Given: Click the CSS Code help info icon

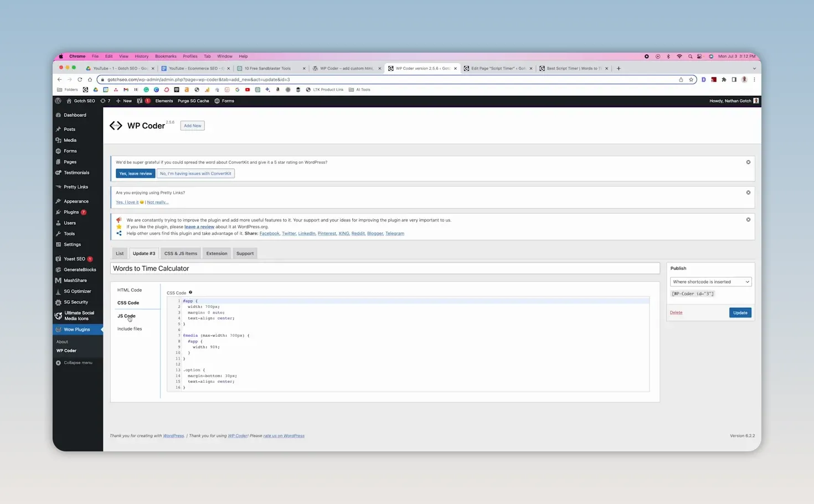Looking at the screenshot, I should (190, 292).
